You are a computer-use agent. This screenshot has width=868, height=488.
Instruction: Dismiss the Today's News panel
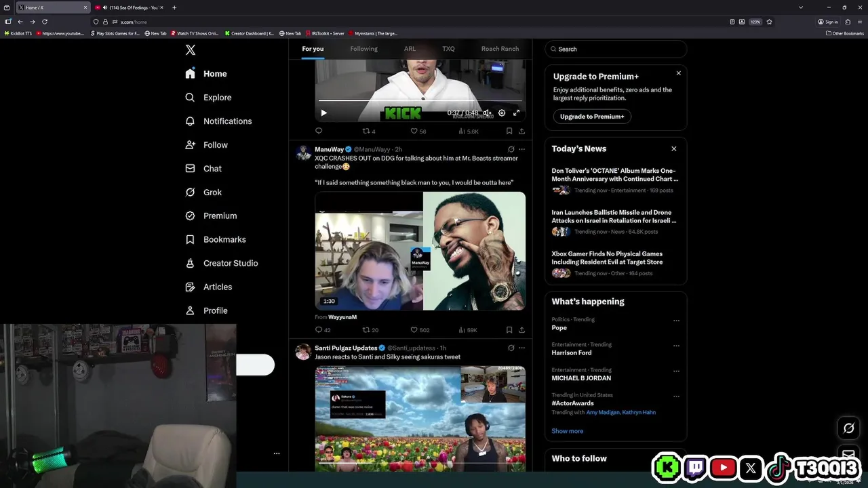tap(673, 148)
